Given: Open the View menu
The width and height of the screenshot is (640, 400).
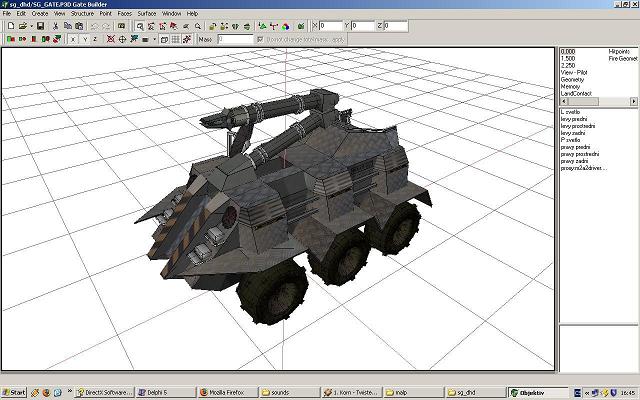Looking at the screenshot, I should [x=60, y=13].
